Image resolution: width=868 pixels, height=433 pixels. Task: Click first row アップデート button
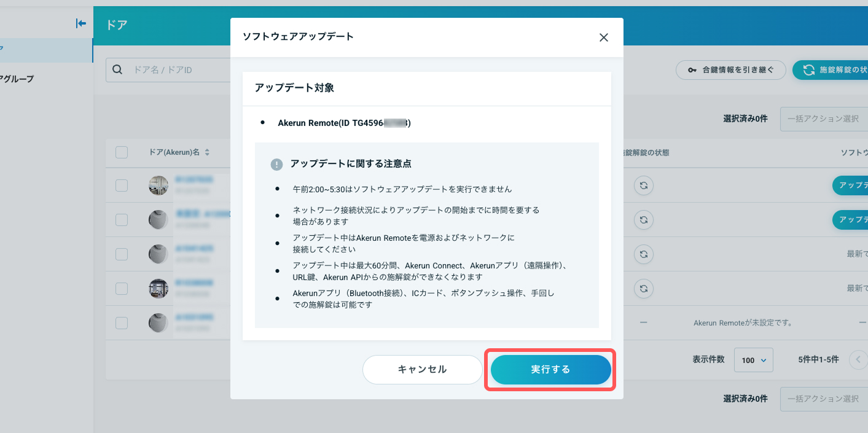[x=850, y=185]
